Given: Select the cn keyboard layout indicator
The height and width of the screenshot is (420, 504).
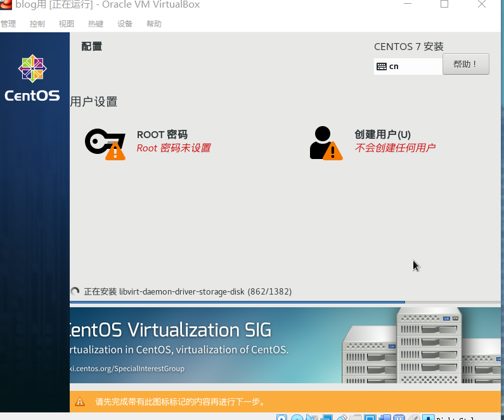Looking at the screenshot, I should (408, 67).
